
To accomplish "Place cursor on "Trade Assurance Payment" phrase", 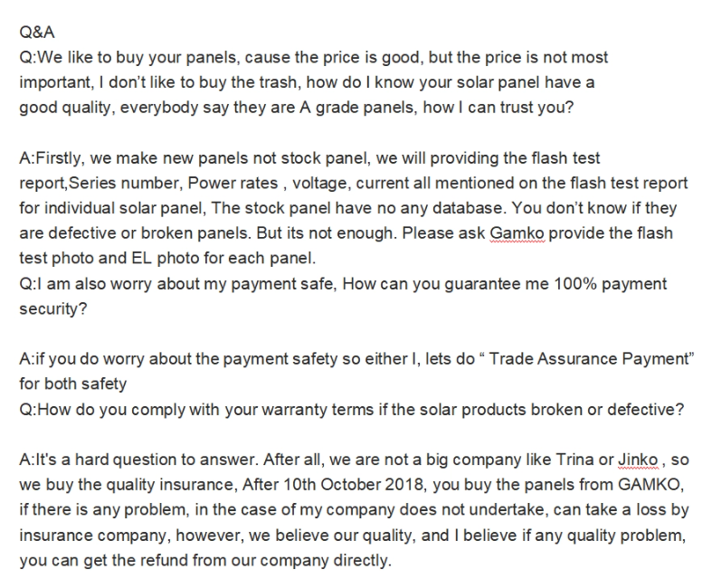I will tap(589, 359).
